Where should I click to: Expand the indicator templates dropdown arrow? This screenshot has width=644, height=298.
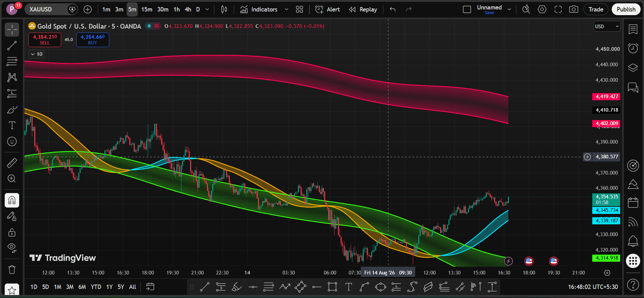click(x=287, y=9)
